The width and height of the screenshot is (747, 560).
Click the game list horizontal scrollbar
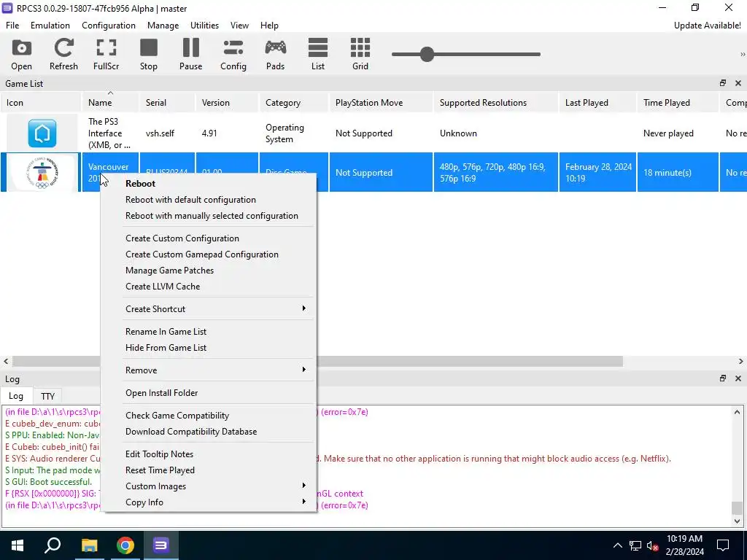pos(317,362)
